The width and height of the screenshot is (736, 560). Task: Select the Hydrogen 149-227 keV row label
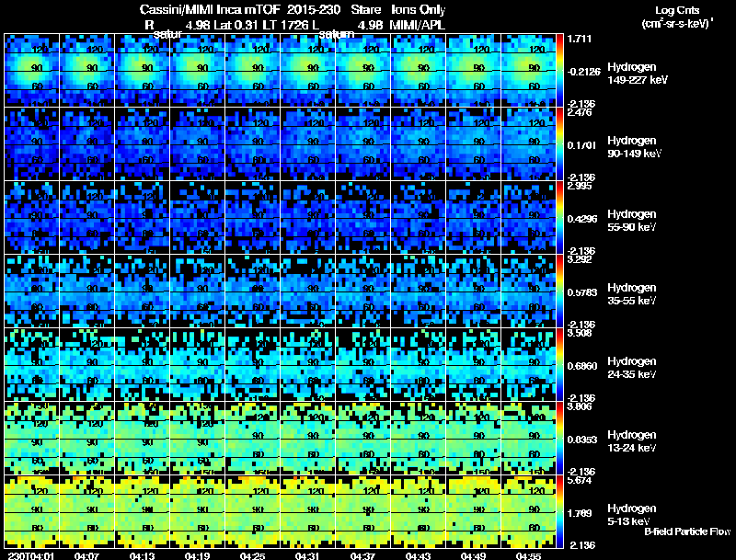[x=638, y=74]
